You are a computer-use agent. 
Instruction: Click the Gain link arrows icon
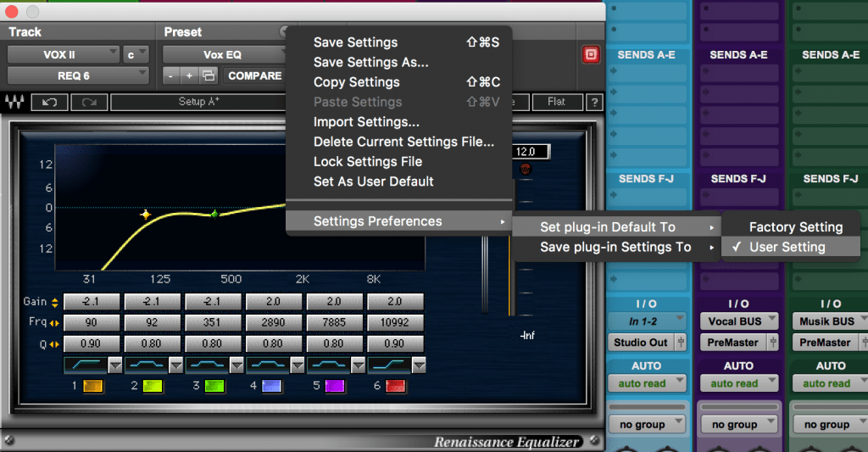(x=55, y=303)
